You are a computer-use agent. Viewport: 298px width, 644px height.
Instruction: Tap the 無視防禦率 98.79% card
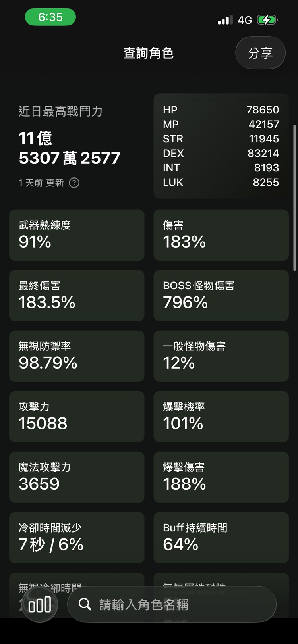tap(77, 356)
